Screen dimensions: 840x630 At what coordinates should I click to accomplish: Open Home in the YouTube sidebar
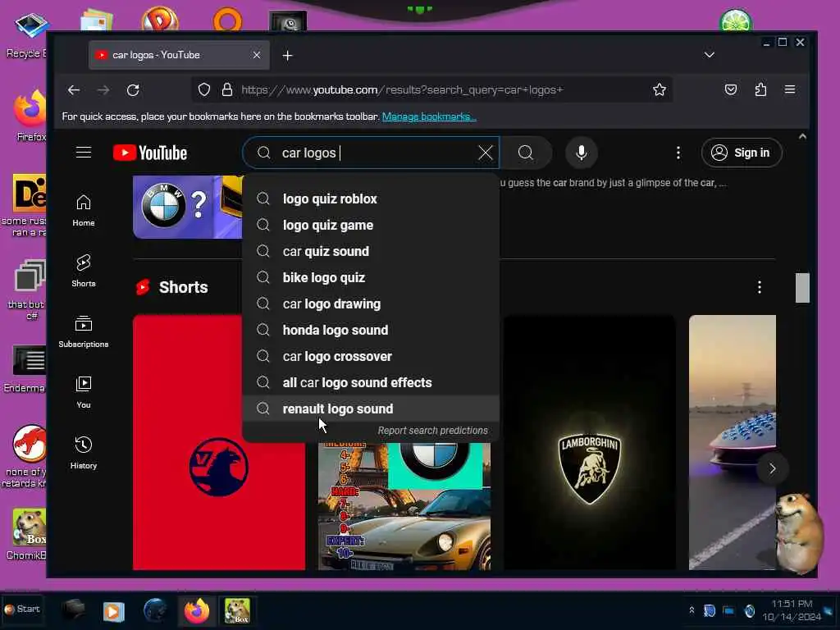pyautogui.click(x=84, y=211)
